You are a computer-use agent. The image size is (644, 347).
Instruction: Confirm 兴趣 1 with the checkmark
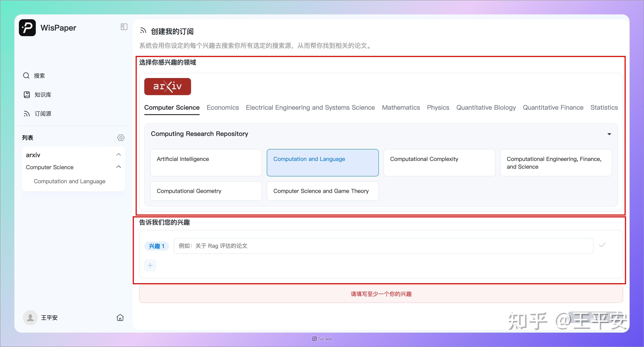(x=602, y=245)
